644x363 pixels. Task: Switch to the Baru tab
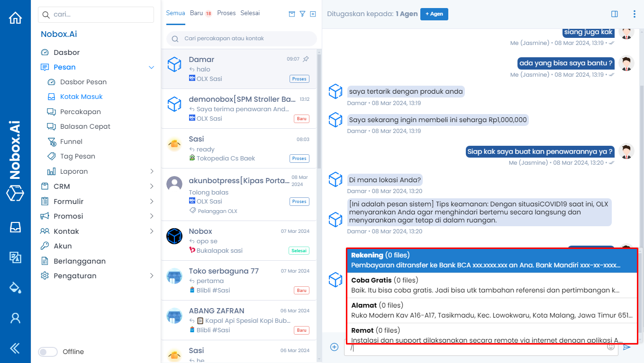tap(196, 13)
